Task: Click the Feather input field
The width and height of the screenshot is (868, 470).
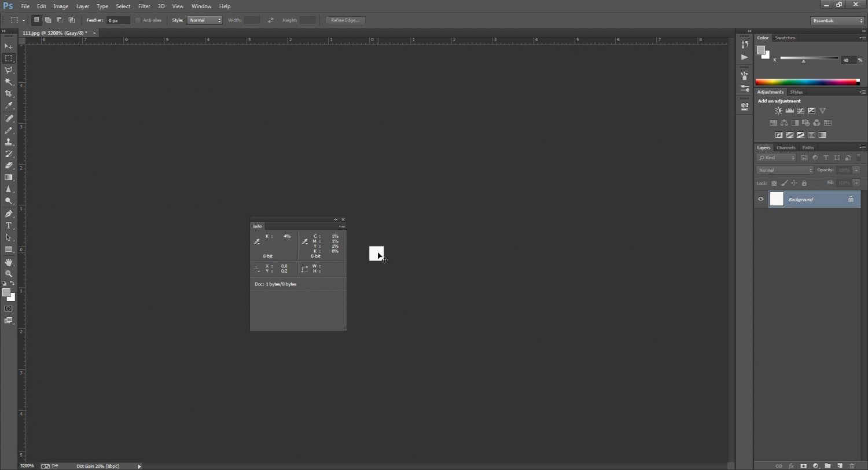Action: [x=118, y=20]
